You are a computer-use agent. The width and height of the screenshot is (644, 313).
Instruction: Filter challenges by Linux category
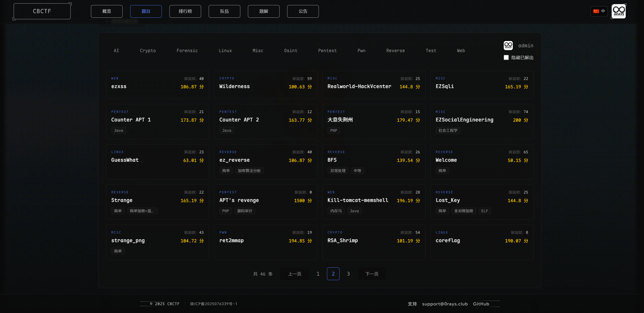click(x=225, y=51)
